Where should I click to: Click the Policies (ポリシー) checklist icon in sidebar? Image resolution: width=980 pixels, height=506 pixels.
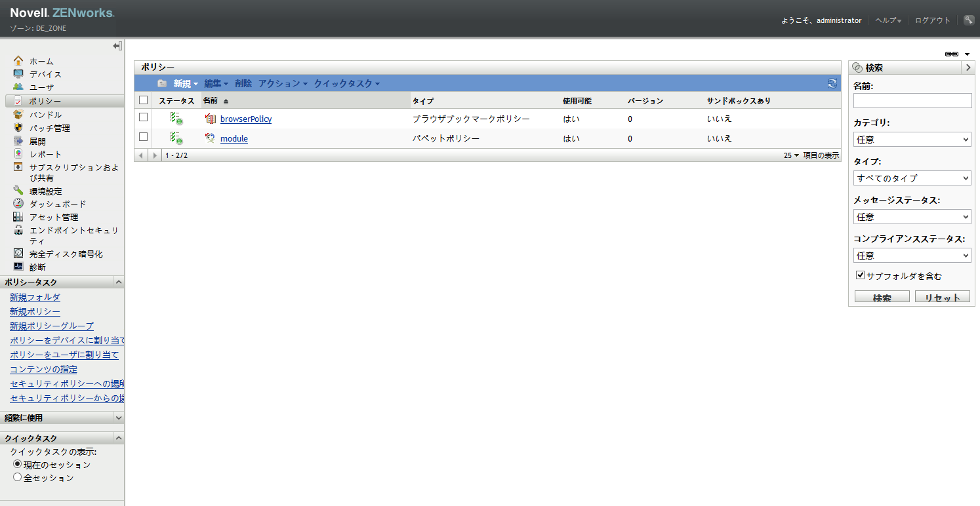pos(18,101)
